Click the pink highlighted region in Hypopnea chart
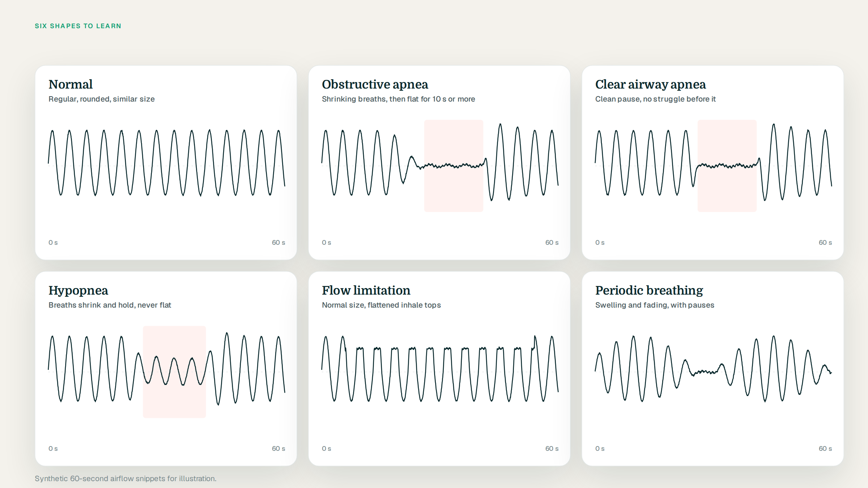 click(x=174, y=372)
